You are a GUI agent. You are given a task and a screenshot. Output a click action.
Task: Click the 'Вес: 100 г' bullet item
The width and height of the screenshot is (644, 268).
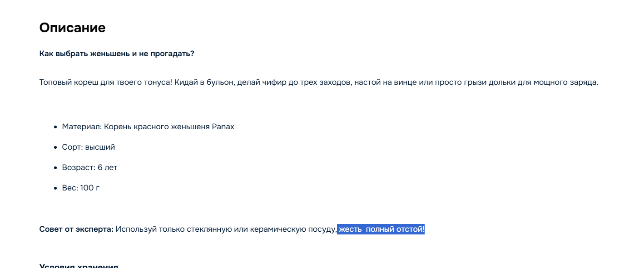click(x=81, y=188)
